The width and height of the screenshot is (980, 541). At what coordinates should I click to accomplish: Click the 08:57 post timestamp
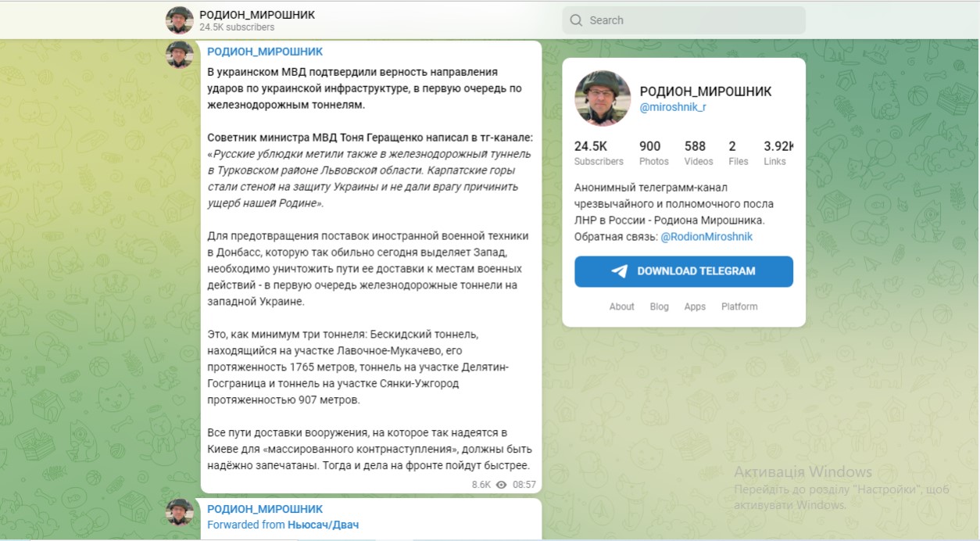click(x=524, y=485)
